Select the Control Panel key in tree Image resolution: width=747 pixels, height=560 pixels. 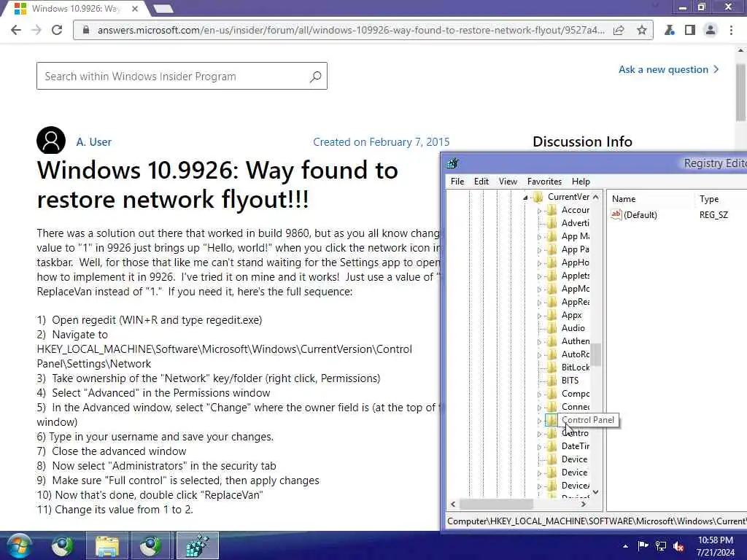click(x=588, y=420)
